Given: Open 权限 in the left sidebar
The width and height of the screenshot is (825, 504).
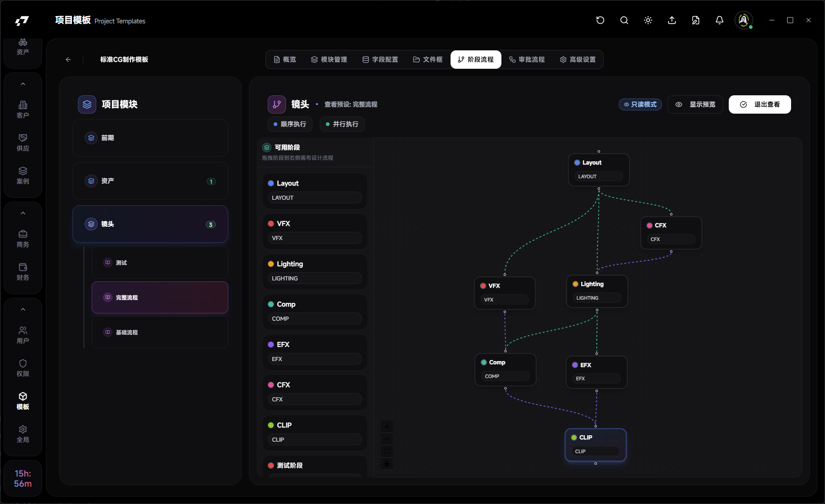Looking at the screenshot, I should [x=23, y=368].
